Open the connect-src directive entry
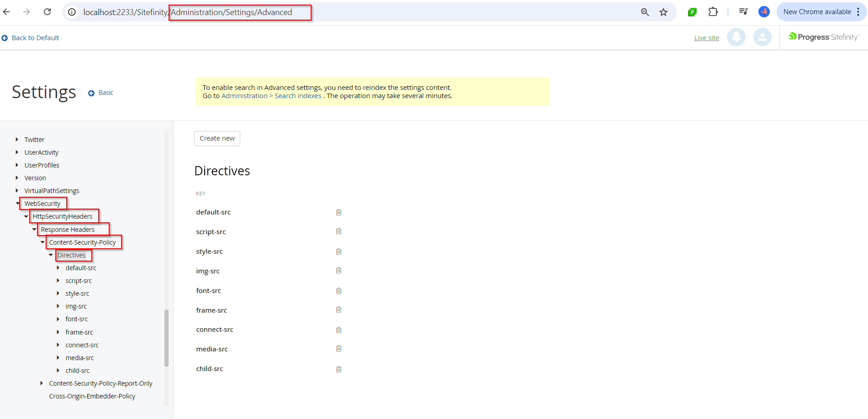Screen dimensions: 868x419 pyautogui.click(x=215, y=330)
